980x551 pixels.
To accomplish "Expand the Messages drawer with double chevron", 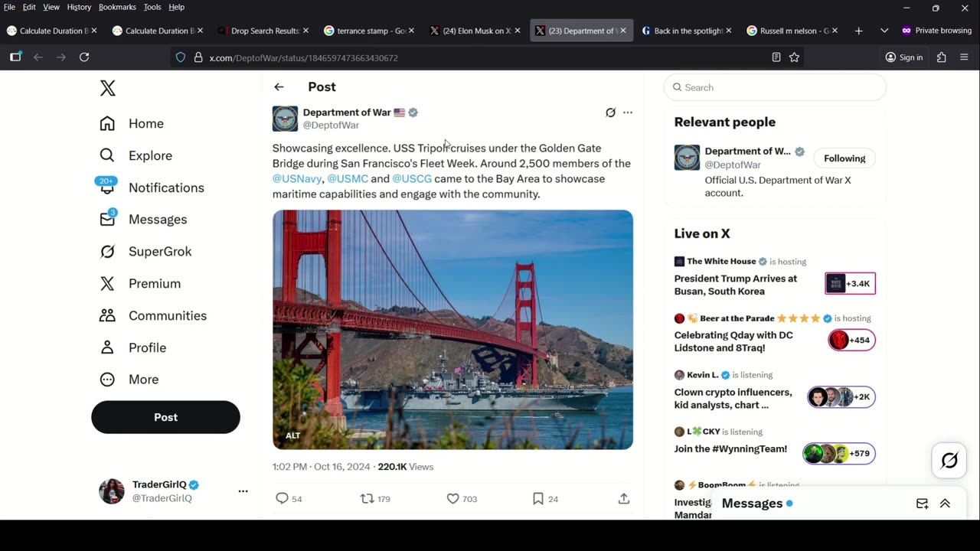I will tap(945, 504).
